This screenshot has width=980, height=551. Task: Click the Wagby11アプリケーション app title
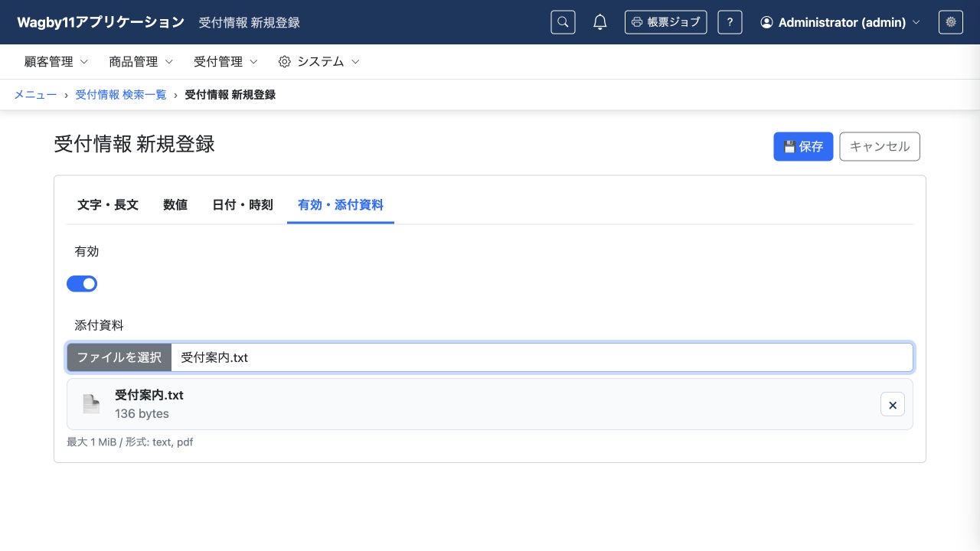pos(101,22)
